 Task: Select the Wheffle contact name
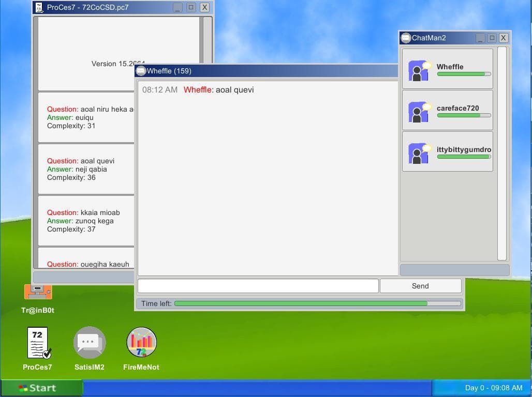click(450, 67)
